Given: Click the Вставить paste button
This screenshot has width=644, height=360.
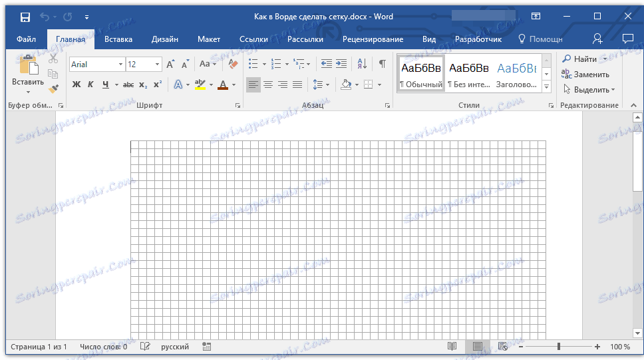Looking at the screenshot, I should tap(27, 75).
